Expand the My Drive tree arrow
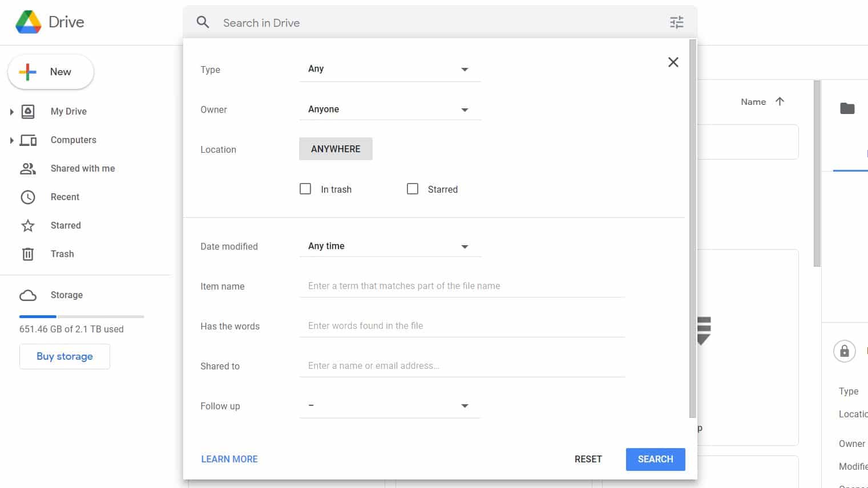868x488 pixels. 11,112
